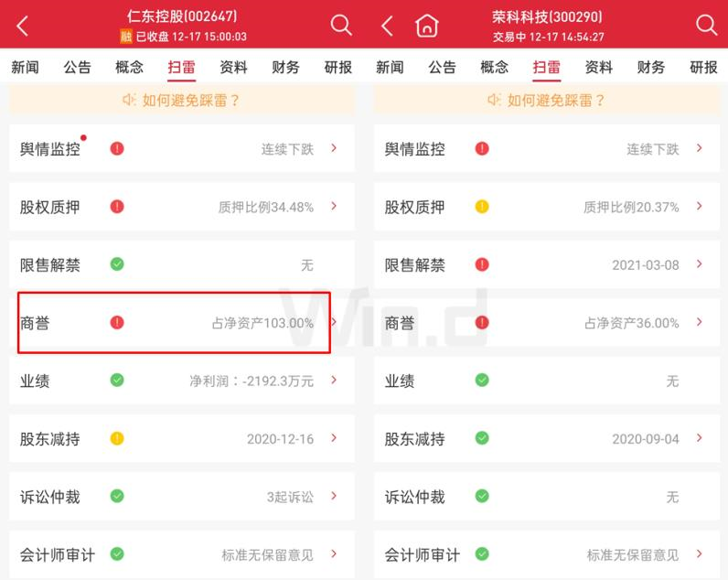
Task: Switch to 财务 tab on 荣科科技
Action: click(x=650, y=68)
